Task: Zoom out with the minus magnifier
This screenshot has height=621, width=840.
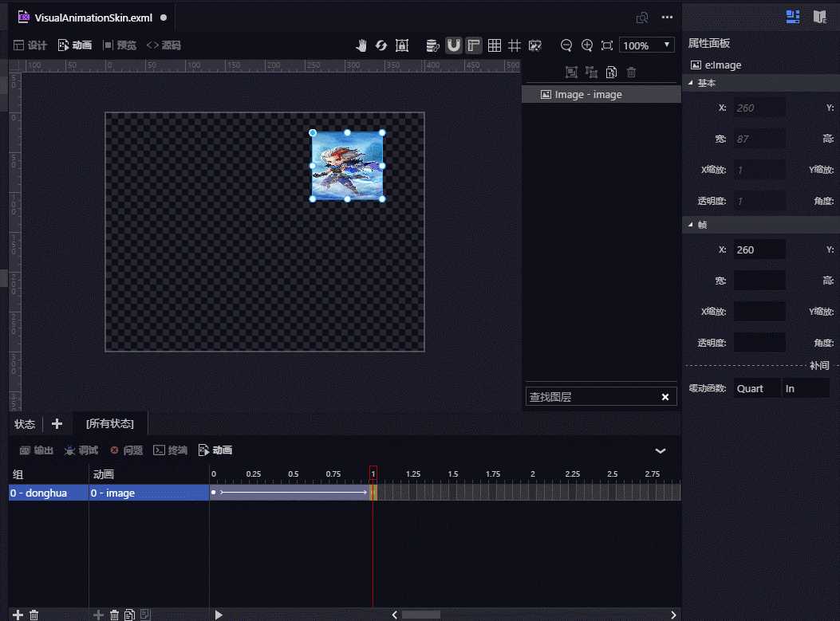Action: pos(566,45)
